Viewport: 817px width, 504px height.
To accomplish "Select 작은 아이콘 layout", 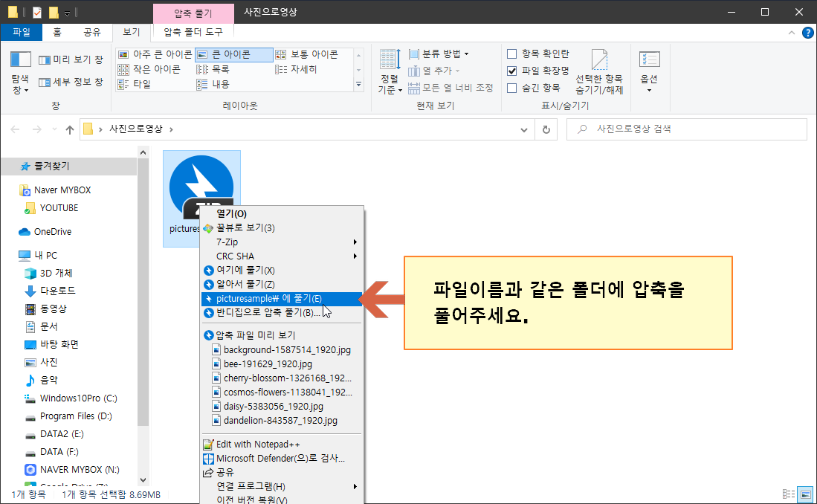I will [149, 69].
